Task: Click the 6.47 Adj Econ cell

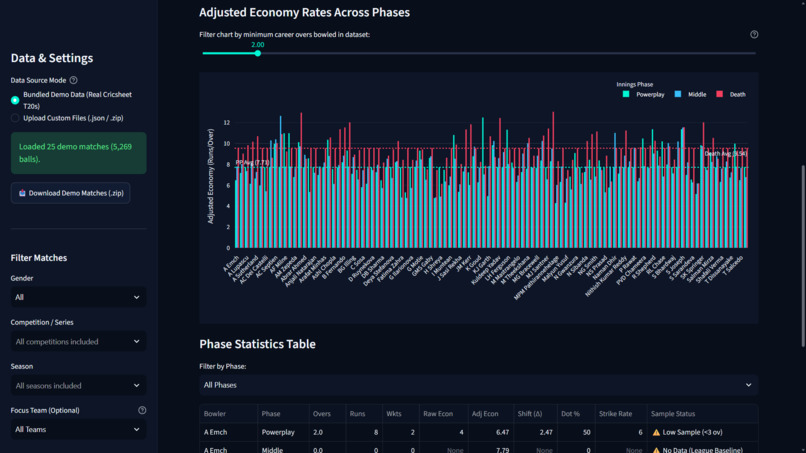Action: 490,432
